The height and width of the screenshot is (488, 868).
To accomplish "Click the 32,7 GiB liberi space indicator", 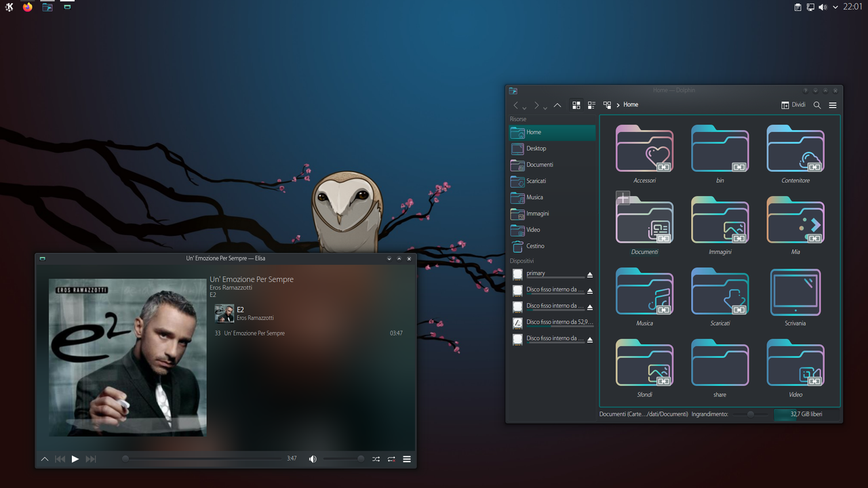I will pos(806,414).
